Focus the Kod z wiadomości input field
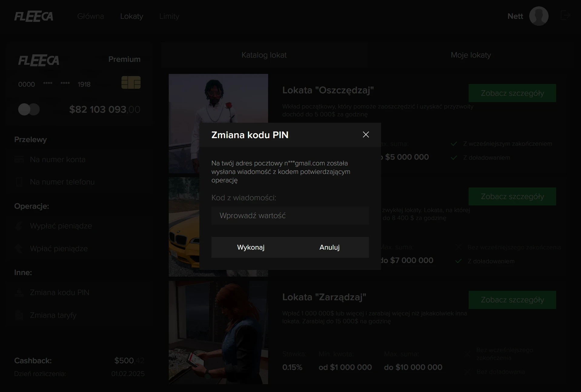The image size is (581, 392). (290, 216)
